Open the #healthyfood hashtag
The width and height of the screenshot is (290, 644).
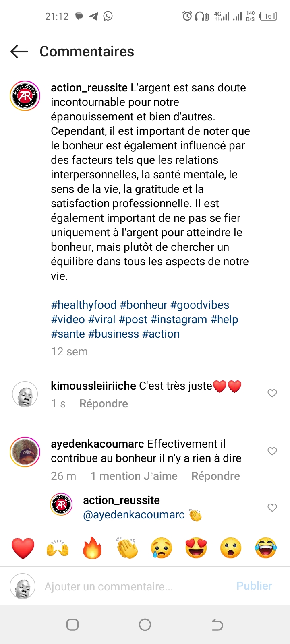[84, 305]
